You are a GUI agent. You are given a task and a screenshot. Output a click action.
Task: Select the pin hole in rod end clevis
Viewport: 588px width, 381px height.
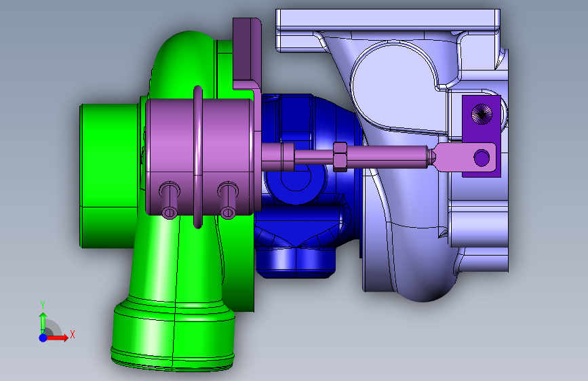click(x=482, y=157)
